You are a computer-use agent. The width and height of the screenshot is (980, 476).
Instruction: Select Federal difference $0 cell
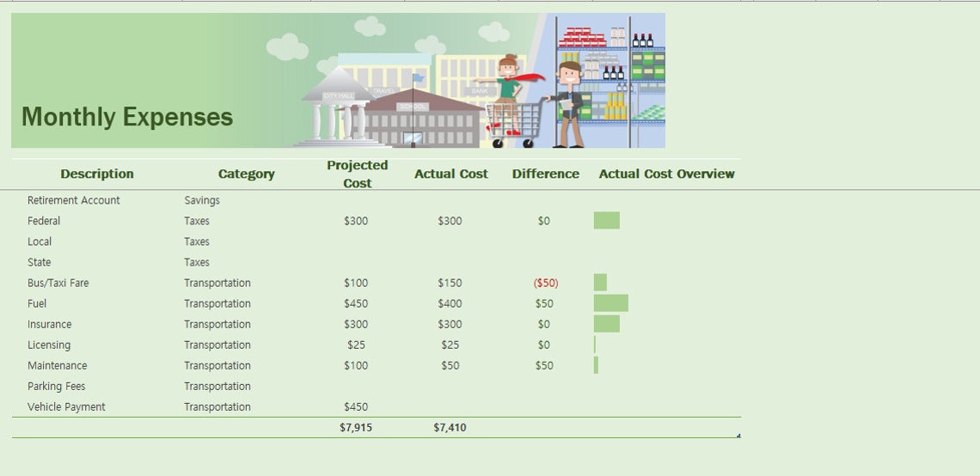[544, 221]
